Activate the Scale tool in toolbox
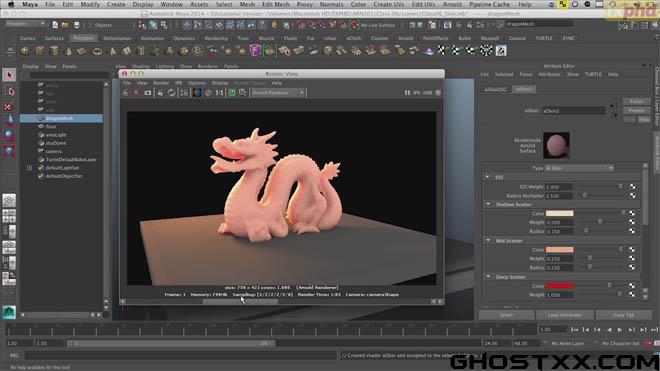660x371 pixels. [x=9, y=151]
